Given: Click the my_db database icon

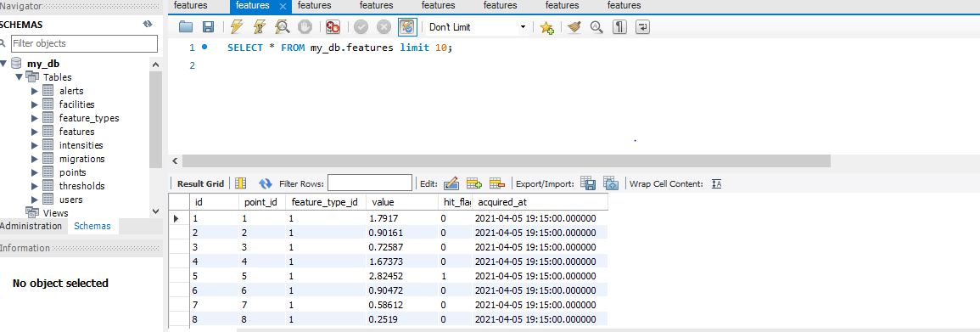Looking at the screenshot, I should click(x=16, y=63).
